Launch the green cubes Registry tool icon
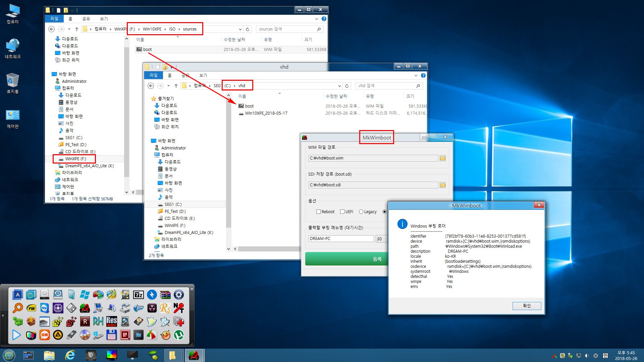644x362 pixels. click(18, 321)
